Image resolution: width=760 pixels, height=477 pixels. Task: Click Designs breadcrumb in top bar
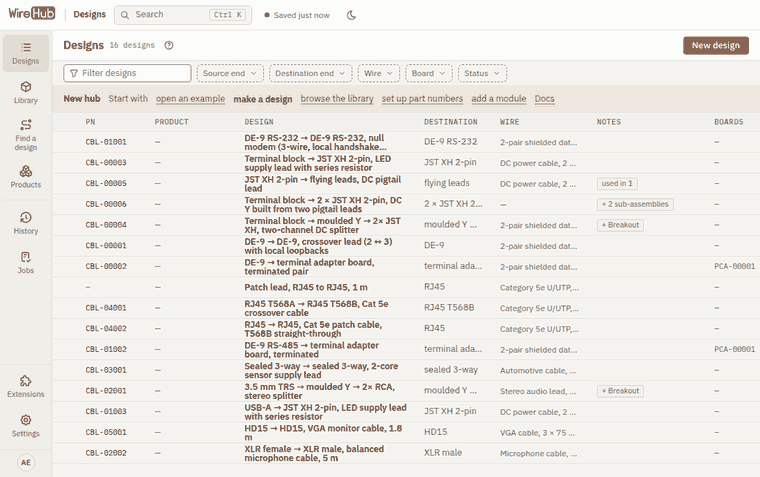tap(90, 14)
